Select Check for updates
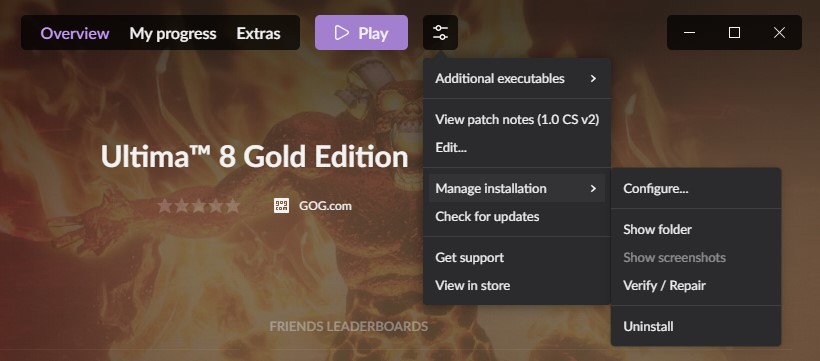The height and width of the screenshot is (361, 820). [487, 217]
